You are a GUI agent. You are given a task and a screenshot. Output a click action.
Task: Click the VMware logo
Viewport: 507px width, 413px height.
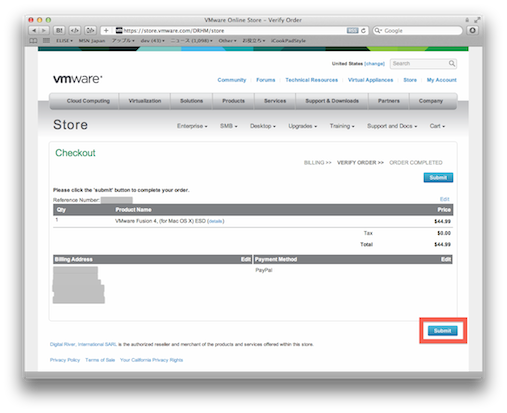pyautogui.click(x=78, y=79)
